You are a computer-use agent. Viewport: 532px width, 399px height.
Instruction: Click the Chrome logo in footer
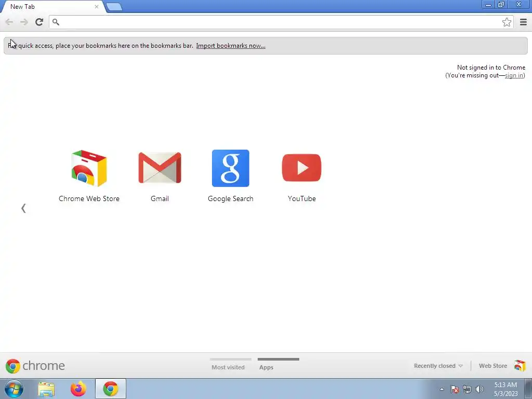tap(35, 366)
